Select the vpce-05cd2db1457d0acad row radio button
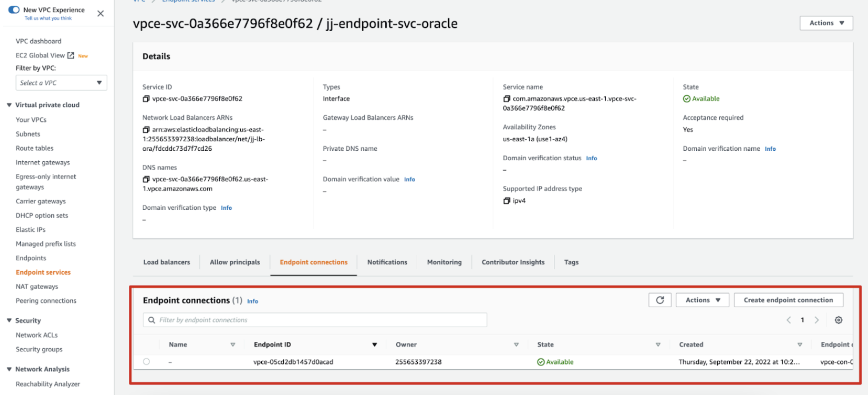 click(x=147, y=362)
